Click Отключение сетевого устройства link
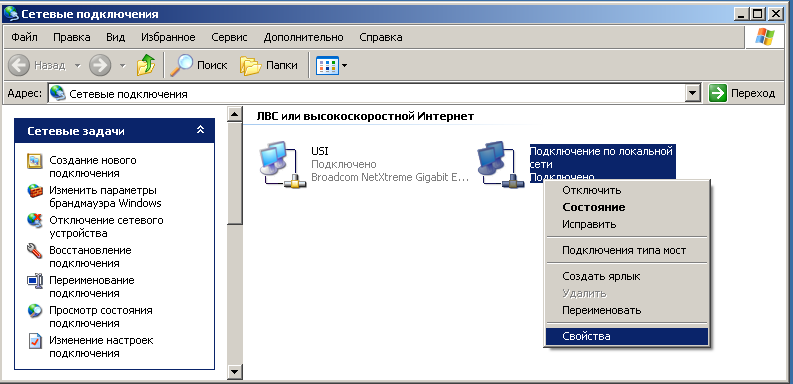Image resolution: width=793 pixels, height=384 pixels. pos(106,227)
